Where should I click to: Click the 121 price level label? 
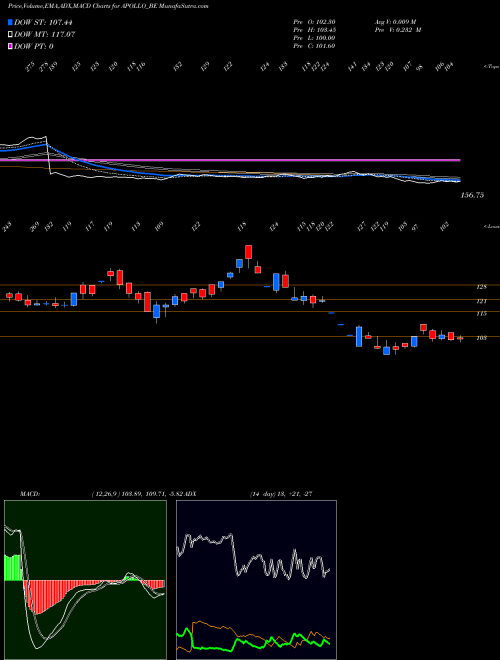click(481, 301)
